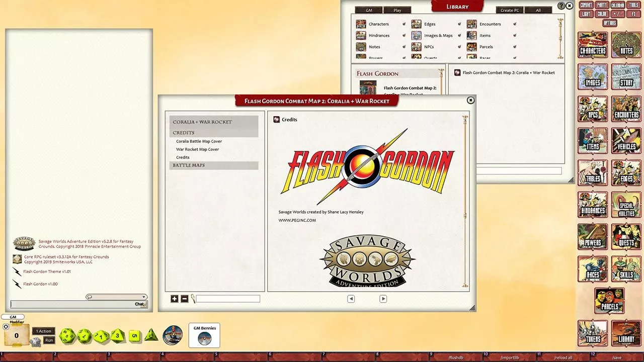
Task: Open the Combat tracker tab
Action: tap(586, 5)
